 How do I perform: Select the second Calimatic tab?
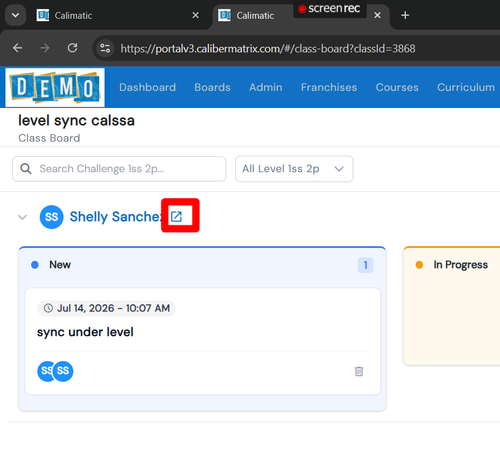255,15
